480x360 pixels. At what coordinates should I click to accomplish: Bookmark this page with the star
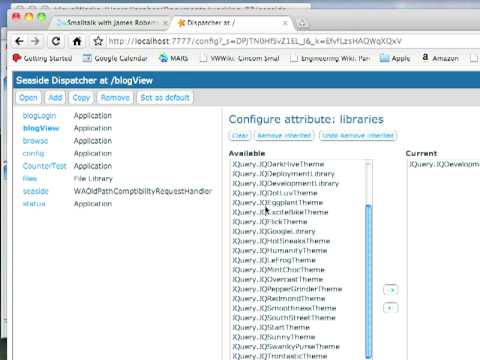click(98, 41)
